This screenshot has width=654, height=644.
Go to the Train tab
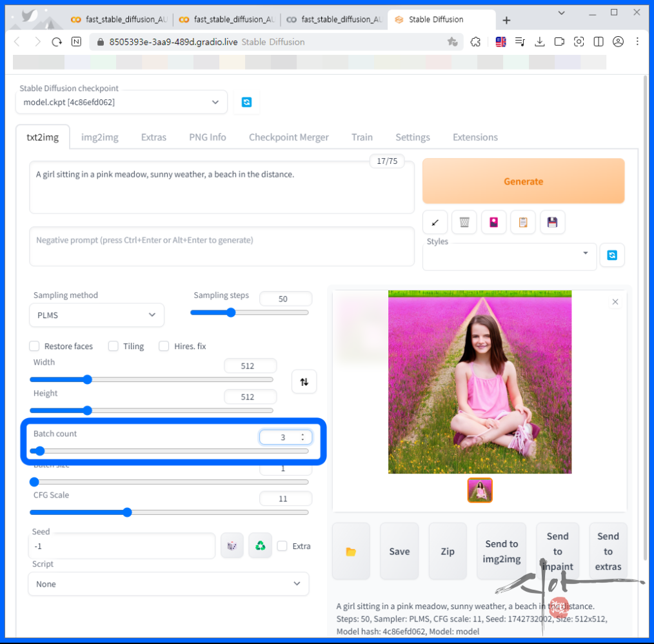click(362, 137)
